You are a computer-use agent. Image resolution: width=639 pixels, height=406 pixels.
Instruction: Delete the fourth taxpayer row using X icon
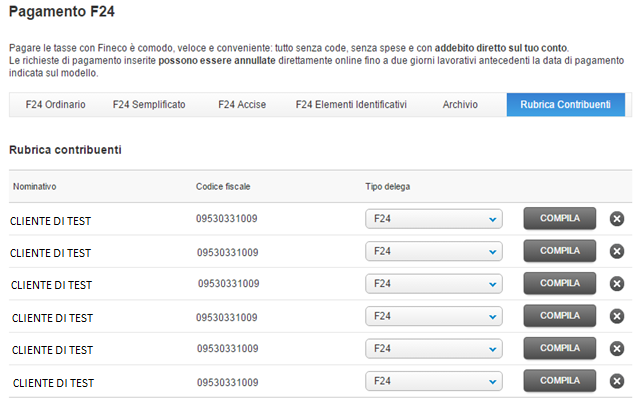pyautogui.click(x=616, y=316)
